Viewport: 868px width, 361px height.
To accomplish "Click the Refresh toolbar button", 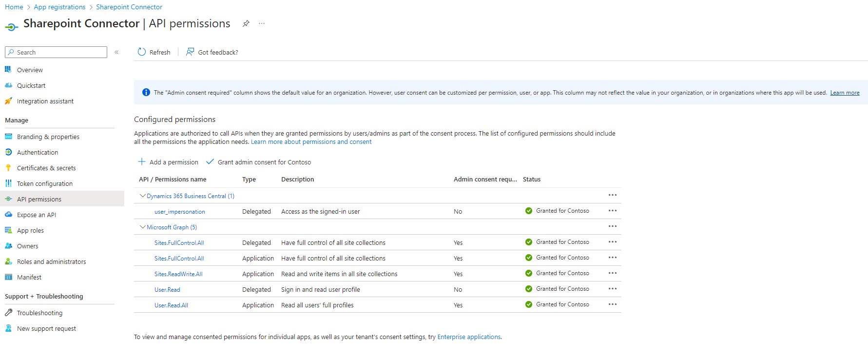I will (x=154, y=52).
